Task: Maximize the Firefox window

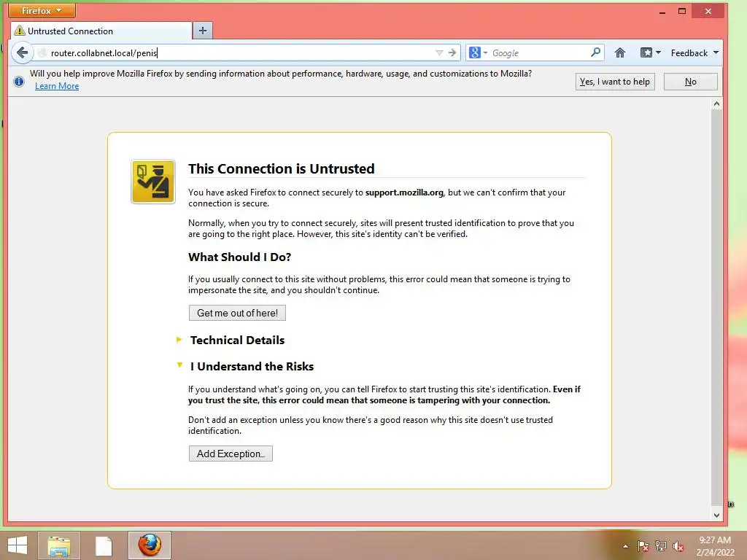Action: (682, 11)
